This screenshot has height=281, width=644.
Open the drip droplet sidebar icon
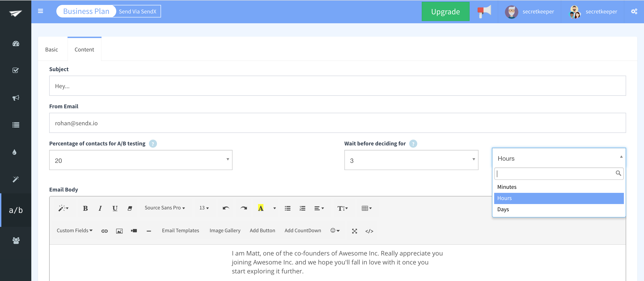pos(15,152)
